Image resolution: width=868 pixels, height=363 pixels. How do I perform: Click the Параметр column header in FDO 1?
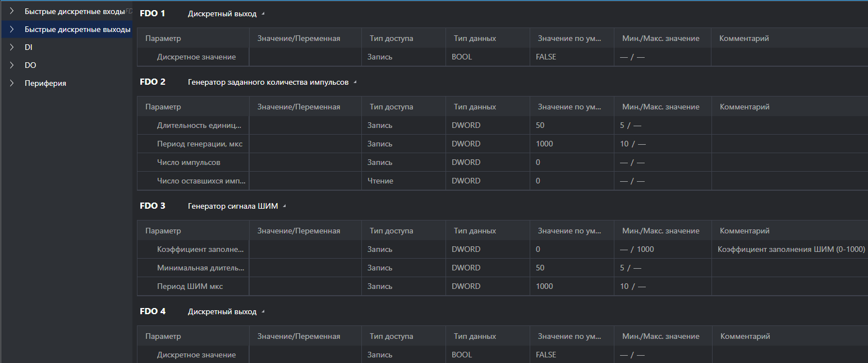194,38
